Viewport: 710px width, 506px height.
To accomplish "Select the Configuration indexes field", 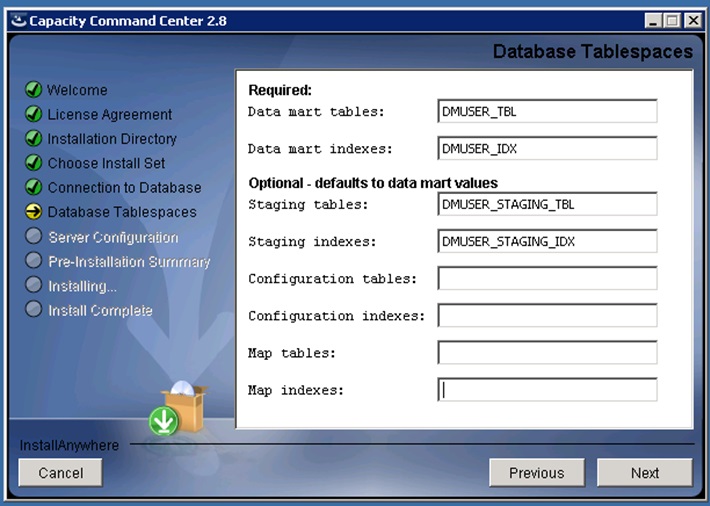I will (x=547, y=316).
